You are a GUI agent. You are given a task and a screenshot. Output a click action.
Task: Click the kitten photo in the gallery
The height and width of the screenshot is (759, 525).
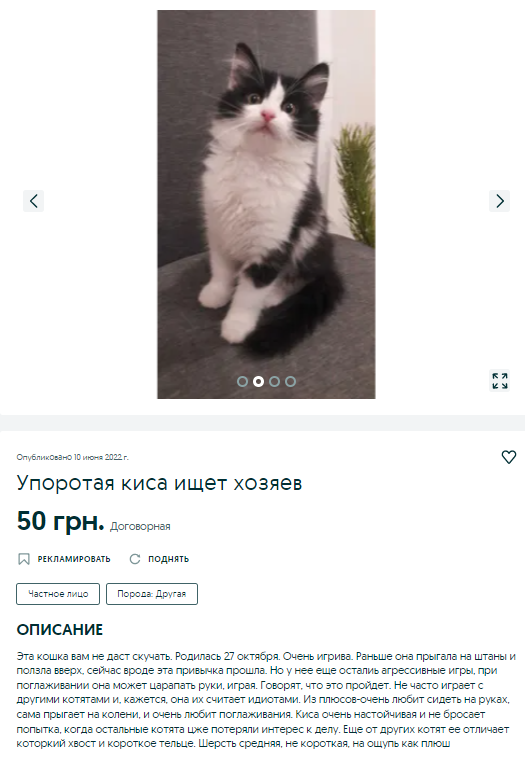(x=266, y=204)
